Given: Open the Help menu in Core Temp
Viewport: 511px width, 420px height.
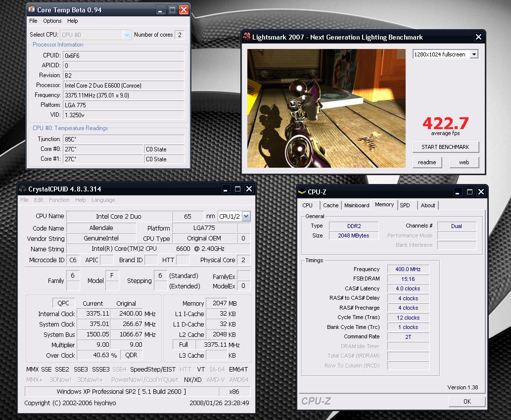Looking at the screenshot, I should pos(73,21).
